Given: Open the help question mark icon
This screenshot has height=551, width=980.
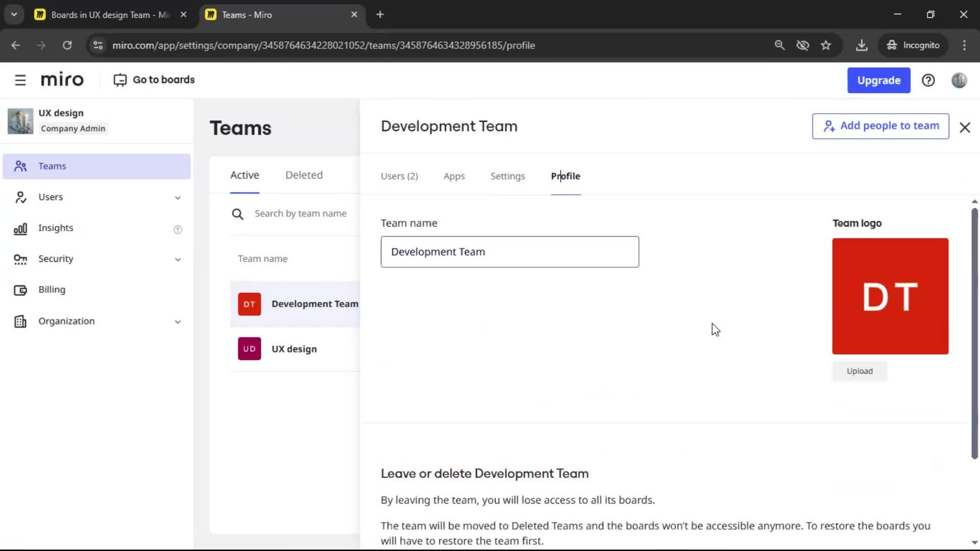Looking at the screenshot, I should pos(928,80).
